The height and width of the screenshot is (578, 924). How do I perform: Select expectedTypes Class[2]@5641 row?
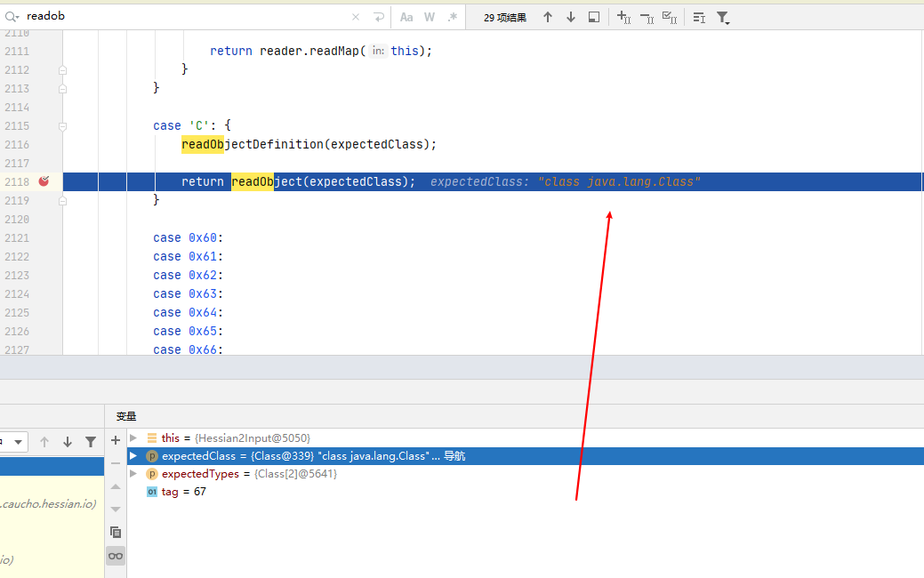tap(525, 474)
